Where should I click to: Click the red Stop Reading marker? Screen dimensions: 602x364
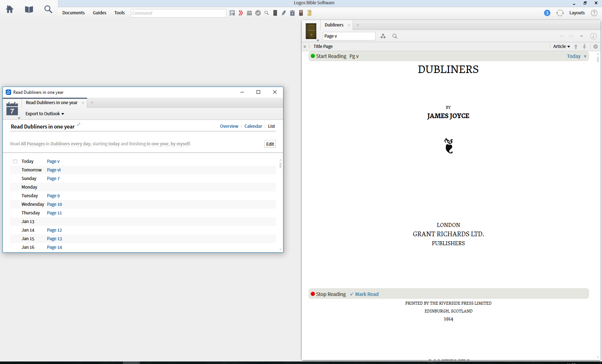[x=313, y=294]
